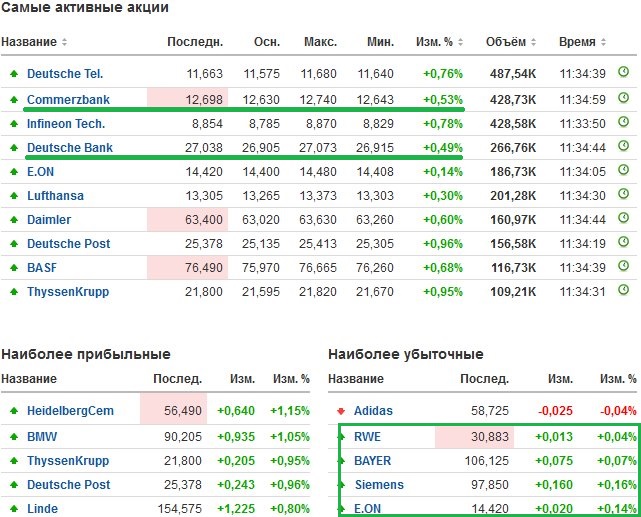Open the Siemens link in losers table
The width and height of the screenshot is (641, 517).
pyautogui.click(x=379, y=485)
